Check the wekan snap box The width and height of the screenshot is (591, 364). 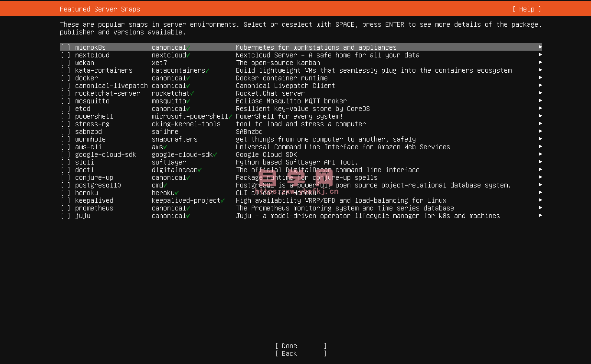[x=66, y=63]
